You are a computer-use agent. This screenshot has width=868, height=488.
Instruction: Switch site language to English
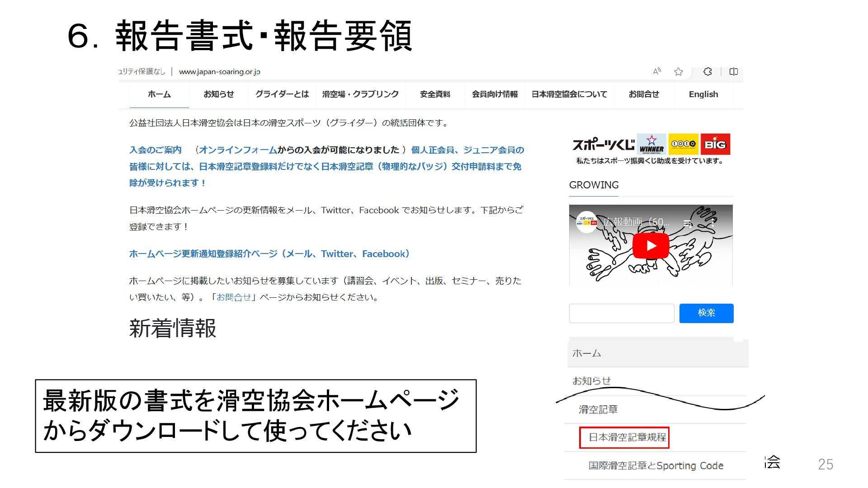pos(703,94)
